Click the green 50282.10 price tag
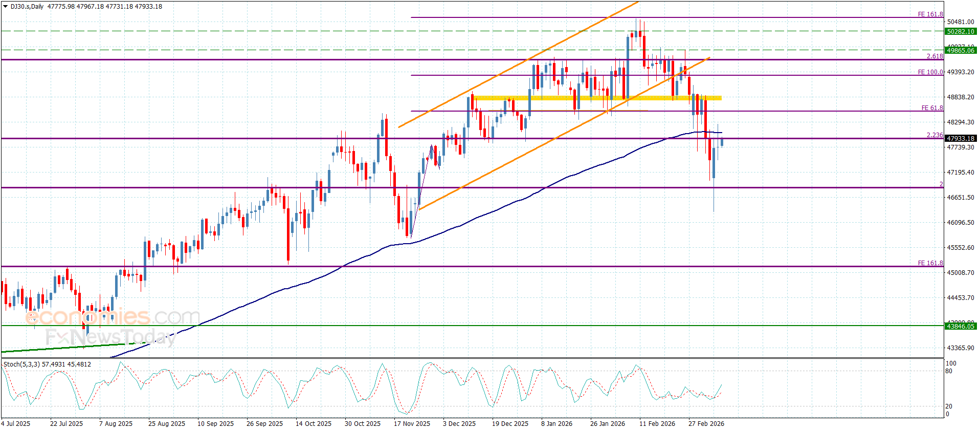Image resolution: width=980 pixels, height=430 pixels. click(x=961, y=32)
